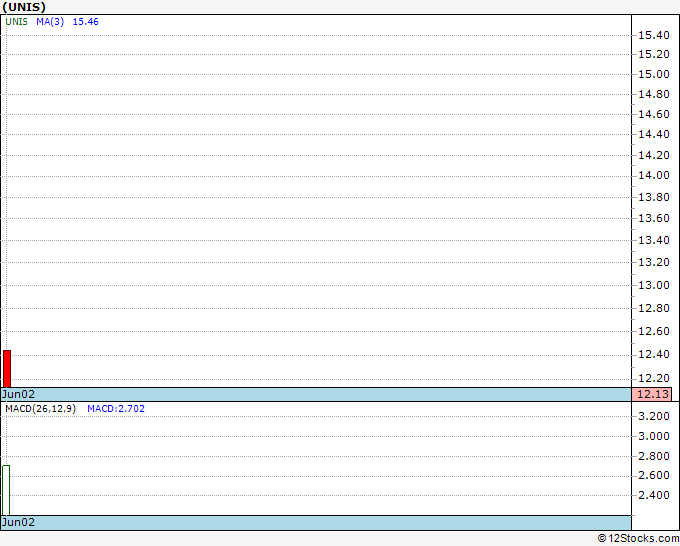Click the 2.800 MACD axis label
The image size is (680, 546).
pyautogui.click(x=654, y=456)
